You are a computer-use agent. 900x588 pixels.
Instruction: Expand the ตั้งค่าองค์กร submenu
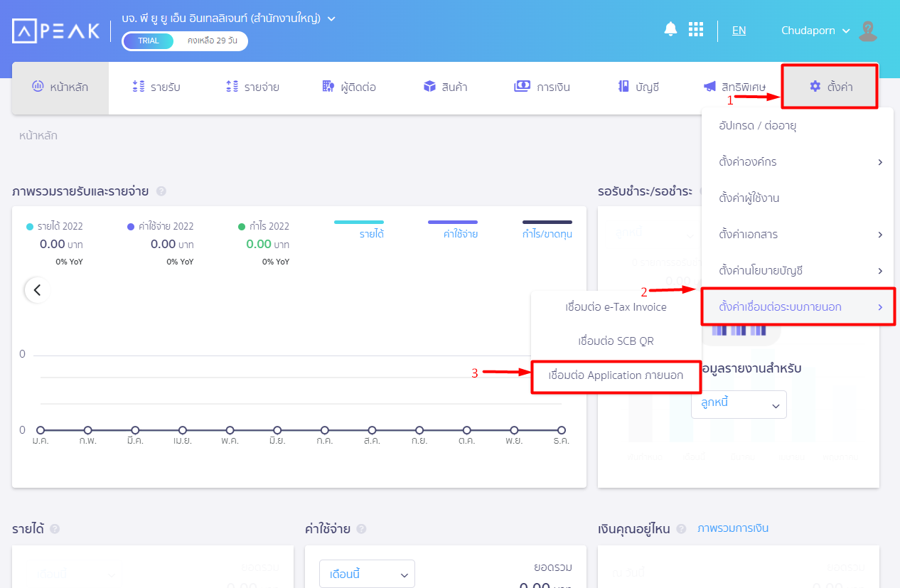click(x=797, y=162)
